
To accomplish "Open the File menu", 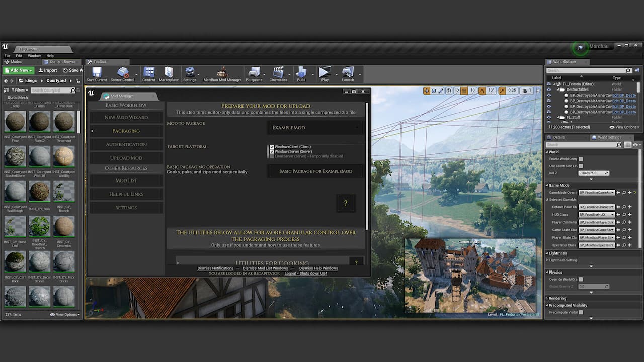I will pos(7,56).
